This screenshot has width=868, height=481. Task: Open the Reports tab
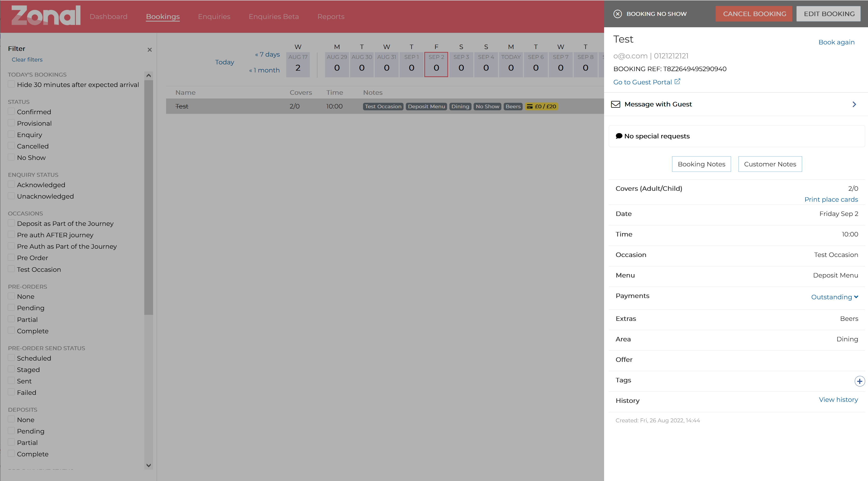(x=331, y=17)
